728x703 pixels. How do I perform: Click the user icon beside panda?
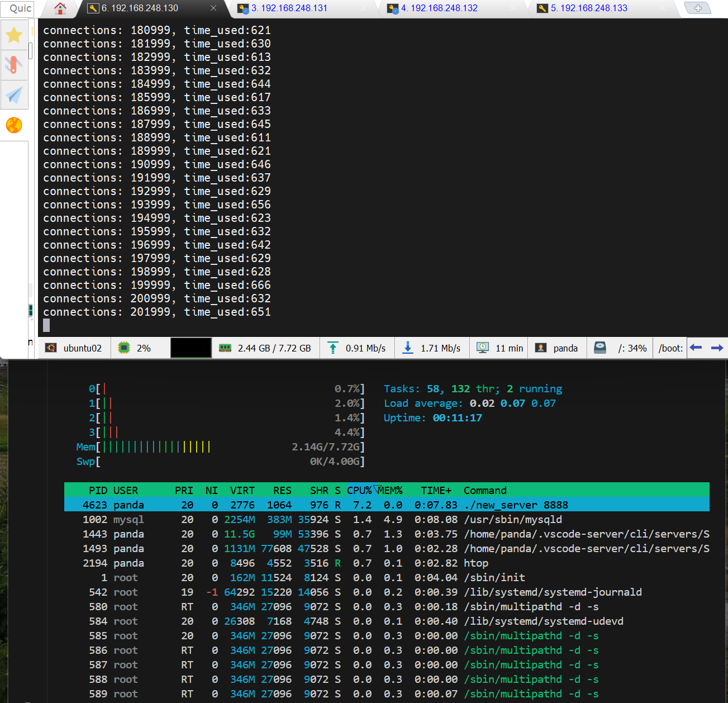(x=541, y=348)
